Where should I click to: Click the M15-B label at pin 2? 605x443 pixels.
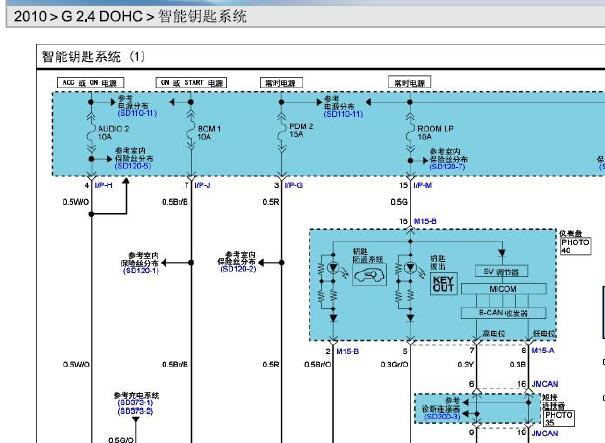coord(347,351)
